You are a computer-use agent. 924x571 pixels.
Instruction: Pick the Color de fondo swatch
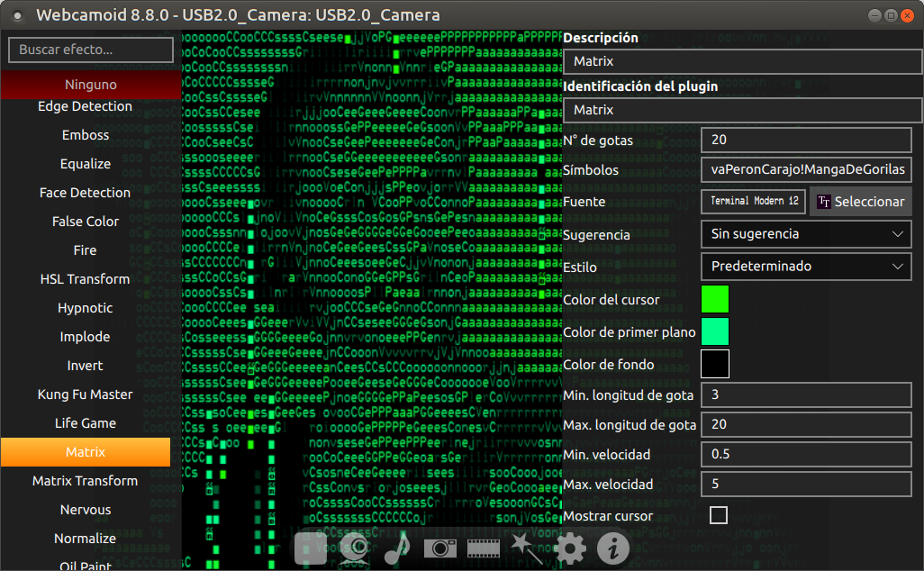(x=715, y=364)
